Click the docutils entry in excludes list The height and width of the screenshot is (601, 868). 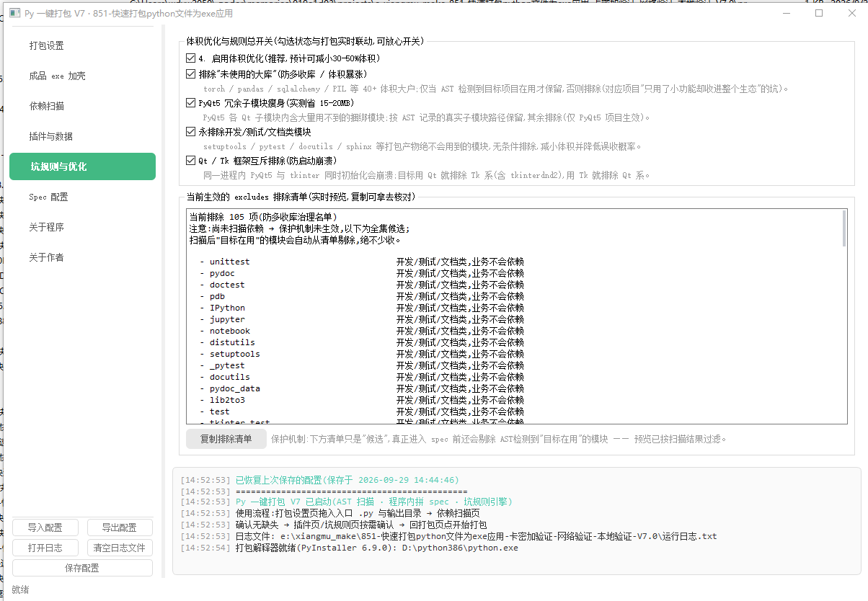(362, 377)
